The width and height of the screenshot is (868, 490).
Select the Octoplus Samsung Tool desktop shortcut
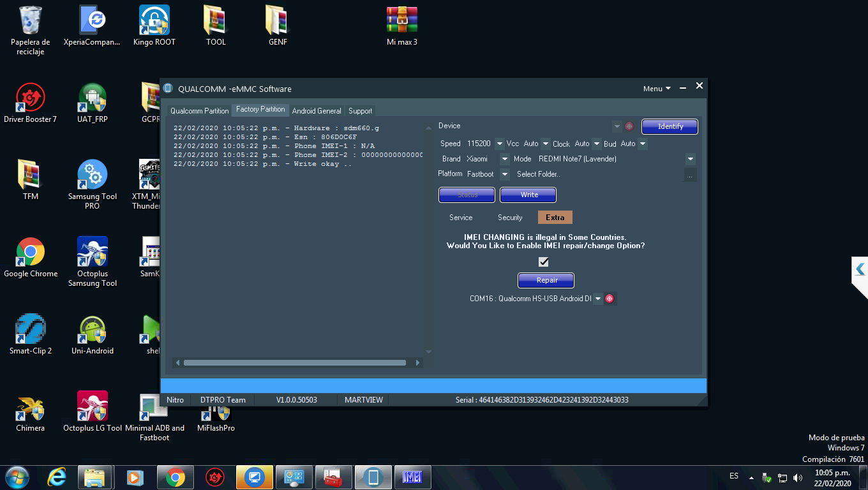93,262
